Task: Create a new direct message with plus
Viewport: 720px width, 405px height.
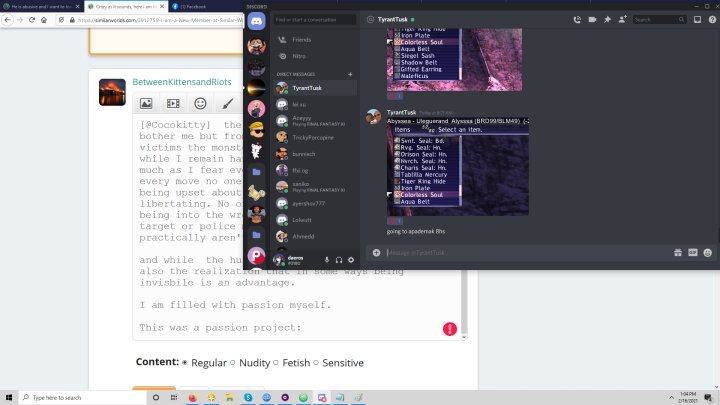Action: coord(350,74)
